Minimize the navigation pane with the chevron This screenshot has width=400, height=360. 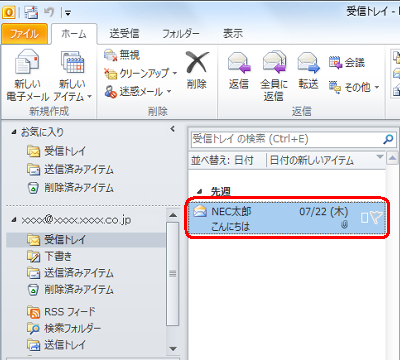tap(172, 129)
